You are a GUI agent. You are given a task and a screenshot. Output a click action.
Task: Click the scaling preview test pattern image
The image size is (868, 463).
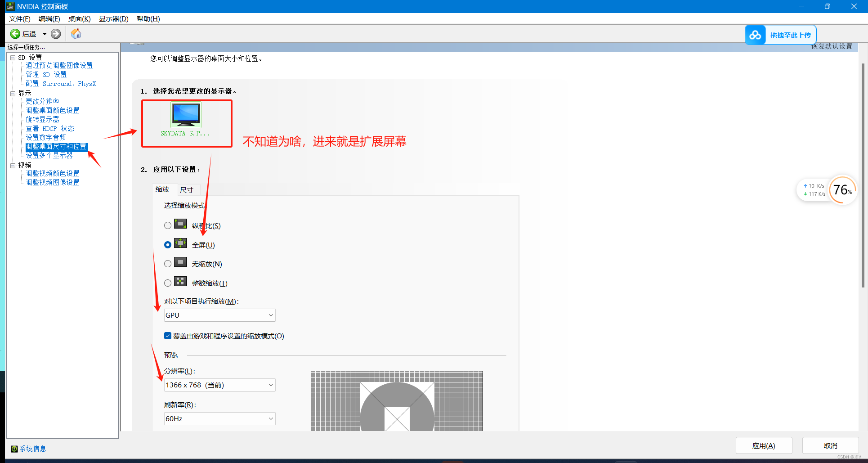coord(397,401)
